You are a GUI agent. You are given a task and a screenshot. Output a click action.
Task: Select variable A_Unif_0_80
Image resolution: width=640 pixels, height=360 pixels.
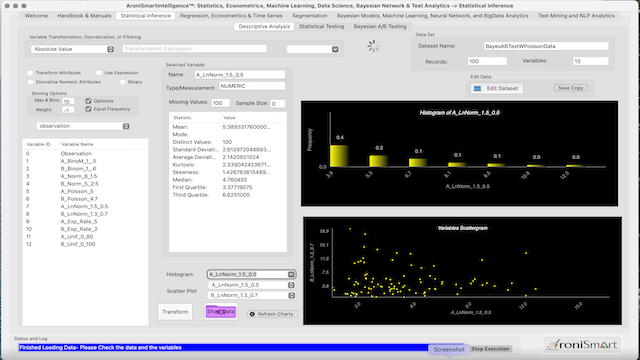(x=85, y=237)
